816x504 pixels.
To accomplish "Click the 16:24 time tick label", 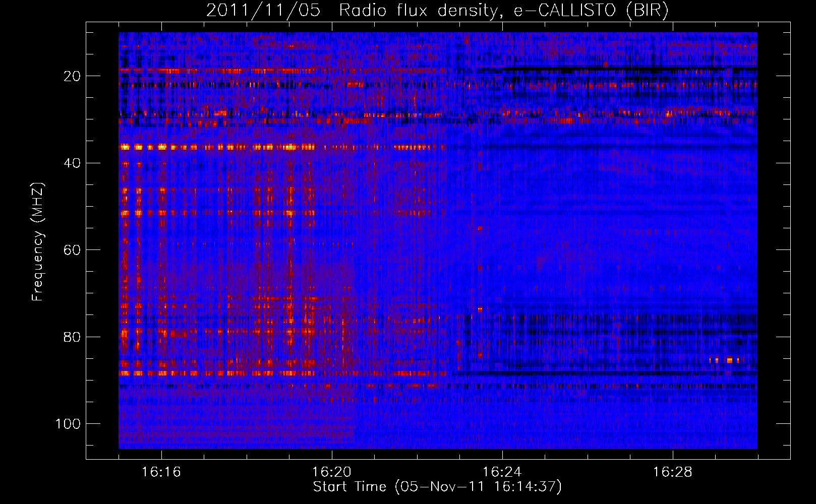I will pos(502,472).
